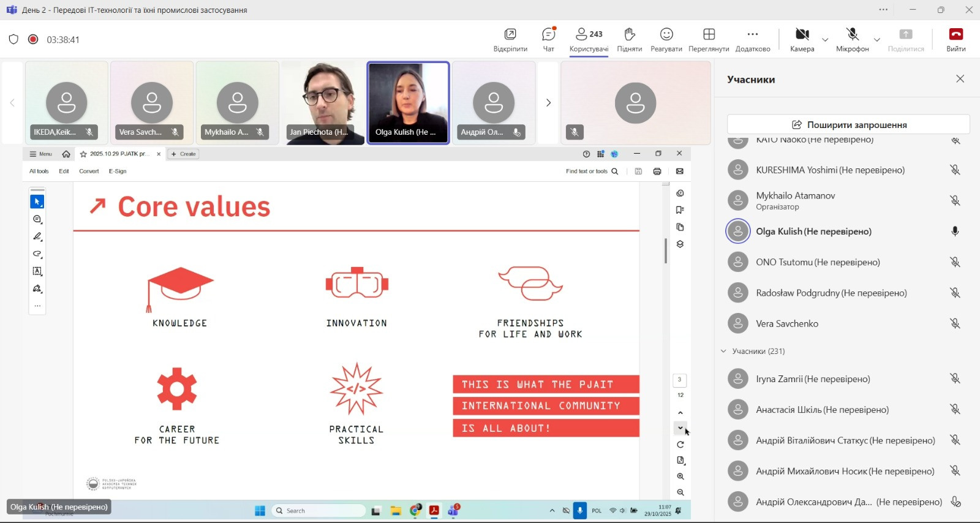Image resolution: width=980 pixels, height=523 pixels.
Task: Show next participant video tiles
Action: [x=548, y=103]
